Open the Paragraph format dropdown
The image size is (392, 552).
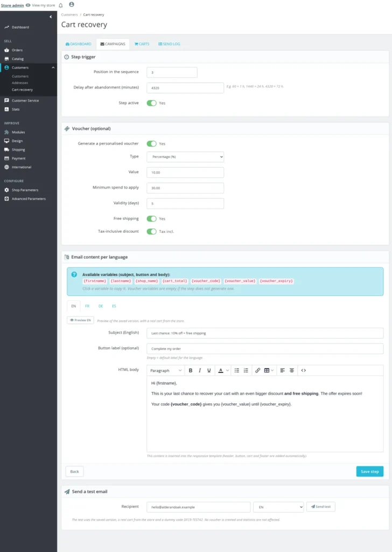pyautogui.click(x=166, y=370)
